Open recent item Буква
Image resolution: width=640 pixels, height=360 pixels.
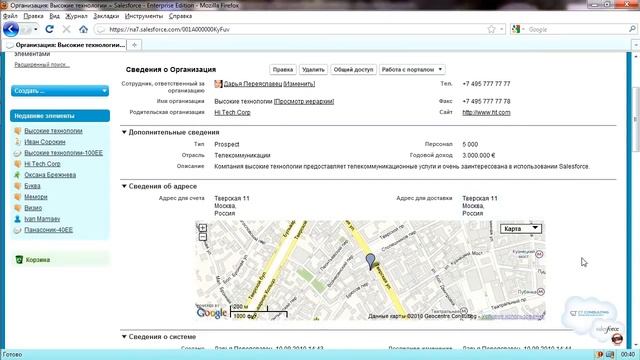pyautogui.click(x=32, y=186)
